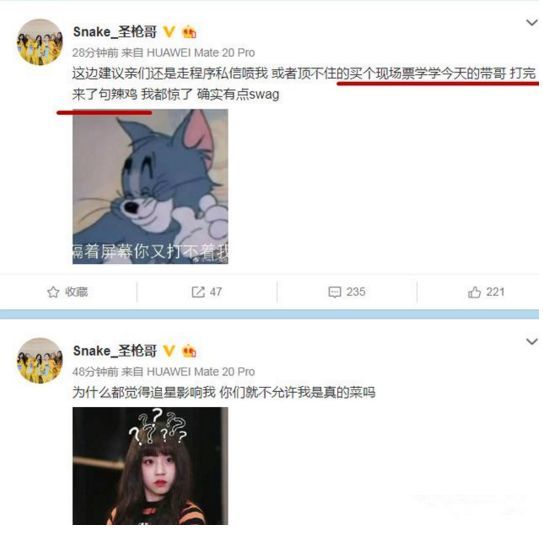Open Snake_圣枪哥 username on second post
This screenshot has height=539, width=543.
(x=115, y=351)
